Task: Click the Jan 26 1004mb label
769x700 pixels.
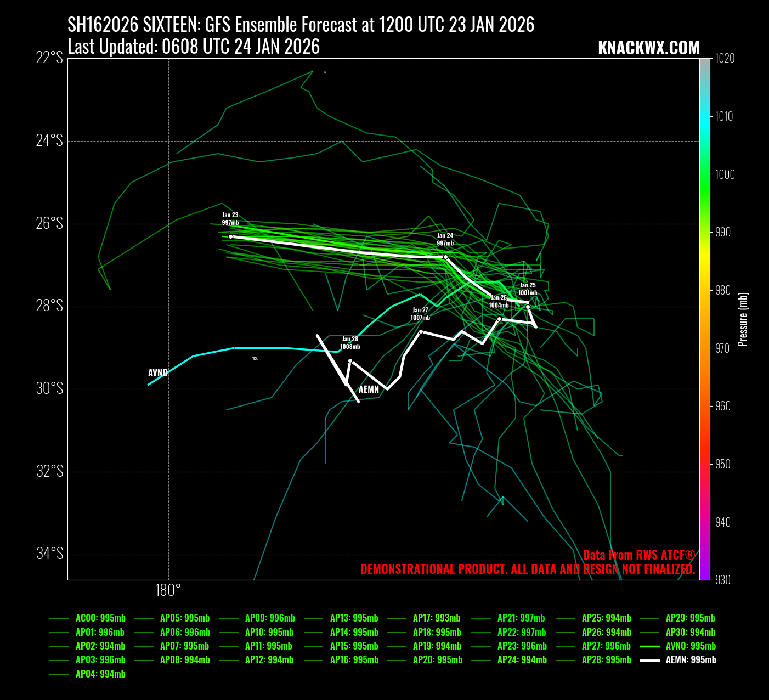Action: [499, 301]
